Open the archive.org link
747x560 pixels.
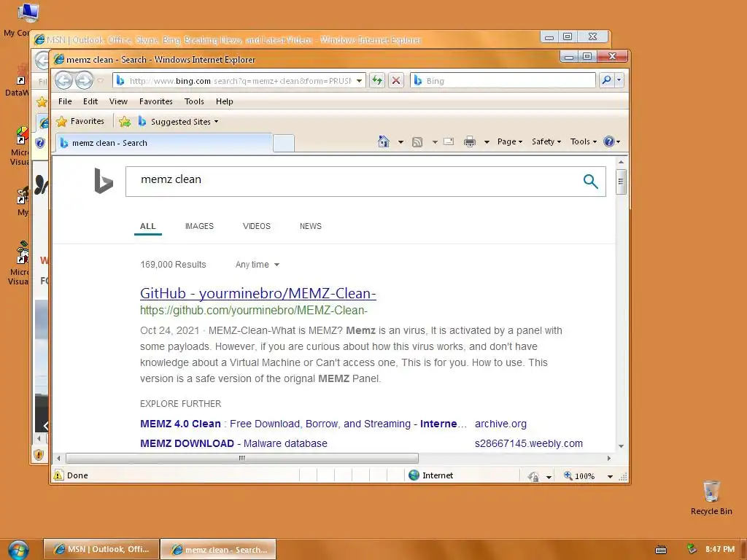tap(500, 424)
